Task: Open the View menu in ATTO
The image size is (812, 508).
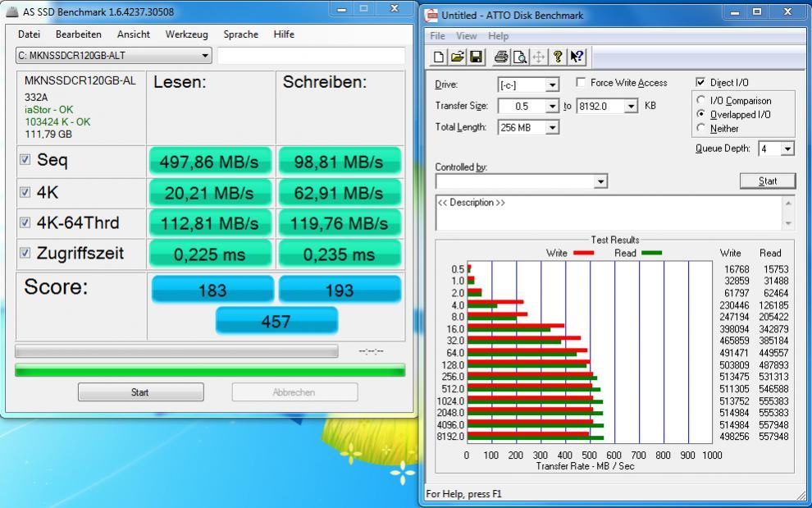Action: 466,36
